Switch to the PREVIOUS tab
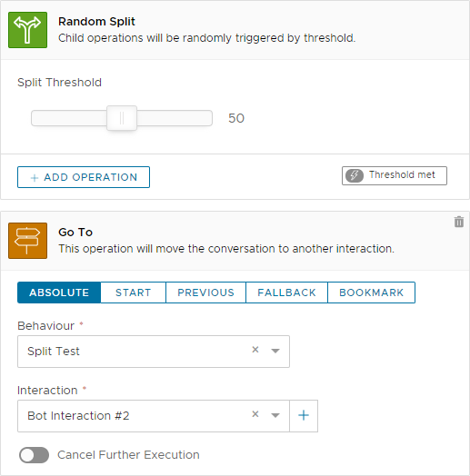This screenshot has height=476, width=470. [x=205, y=293]
